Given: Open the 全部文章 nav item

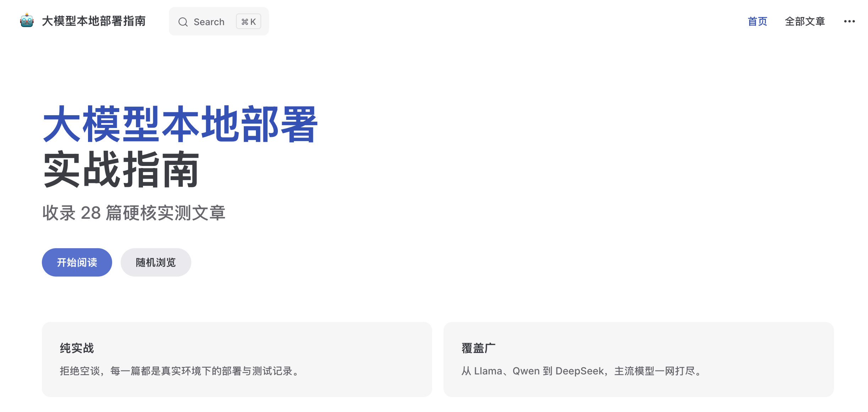Looking at the screenshot, I should [804, 21].
